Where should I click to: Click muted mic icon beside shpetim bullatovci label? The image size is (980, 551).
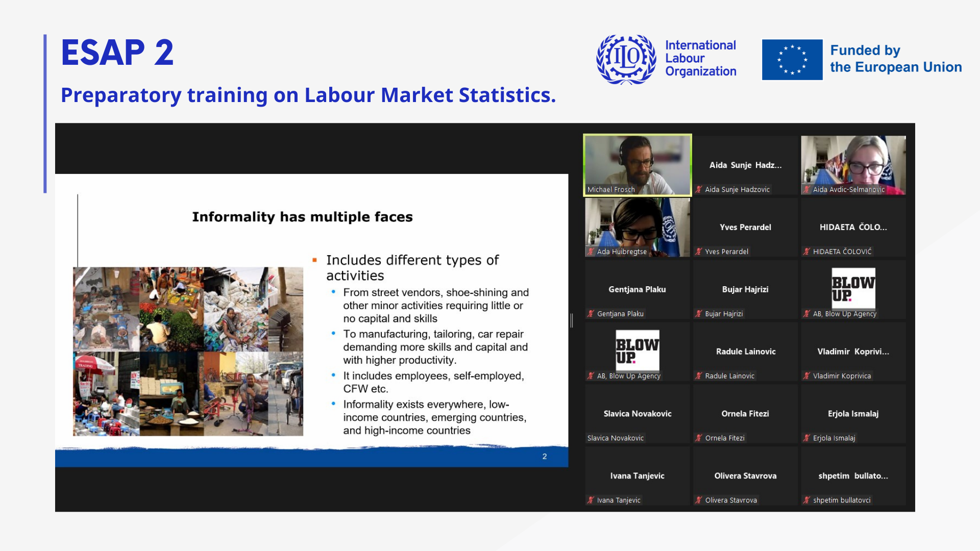806,500
